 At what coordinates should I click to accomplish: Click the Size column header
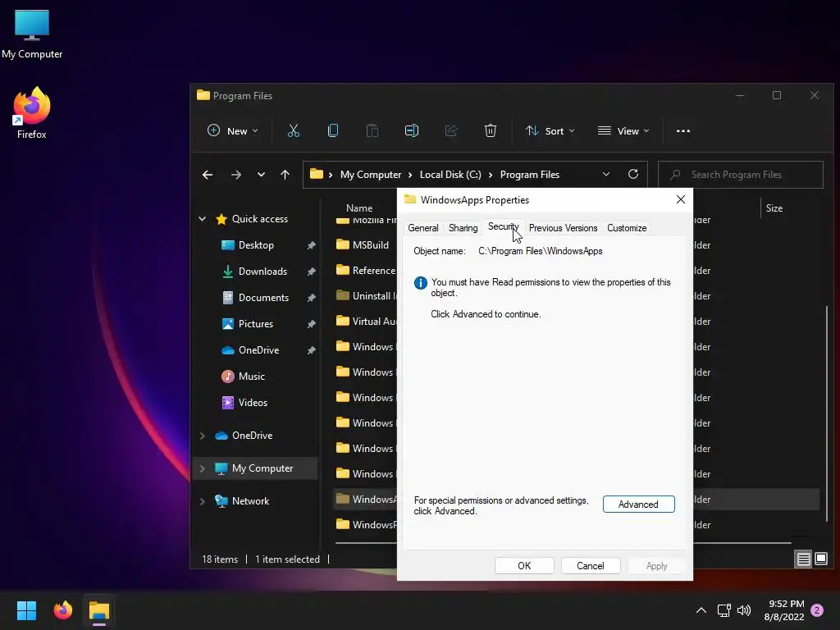(774, 208)
